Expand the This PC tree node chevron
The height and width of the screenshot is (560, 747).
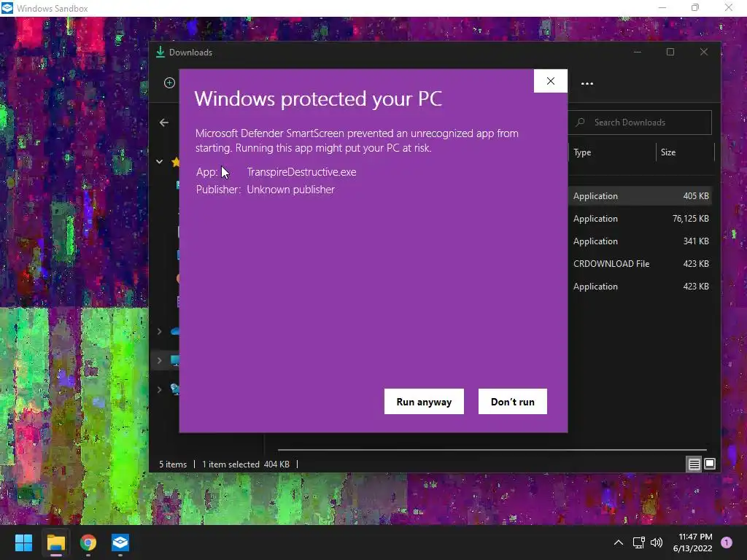(160, 360)
